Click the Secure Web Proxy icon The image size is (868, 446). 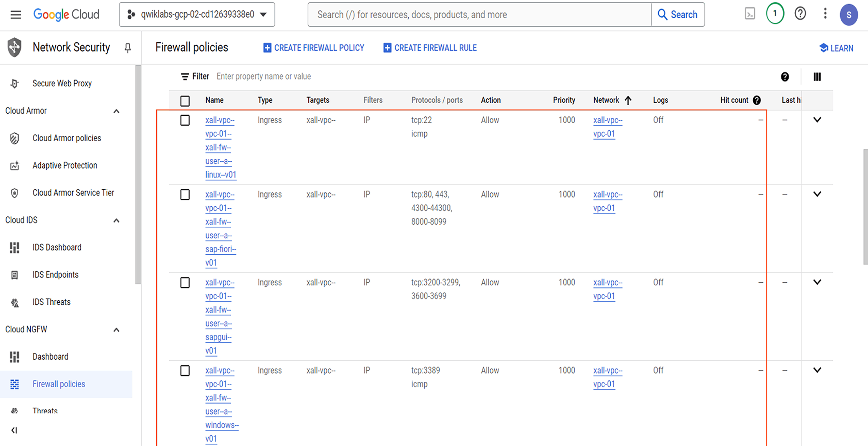pyautogui.click(x=14, y=83)
